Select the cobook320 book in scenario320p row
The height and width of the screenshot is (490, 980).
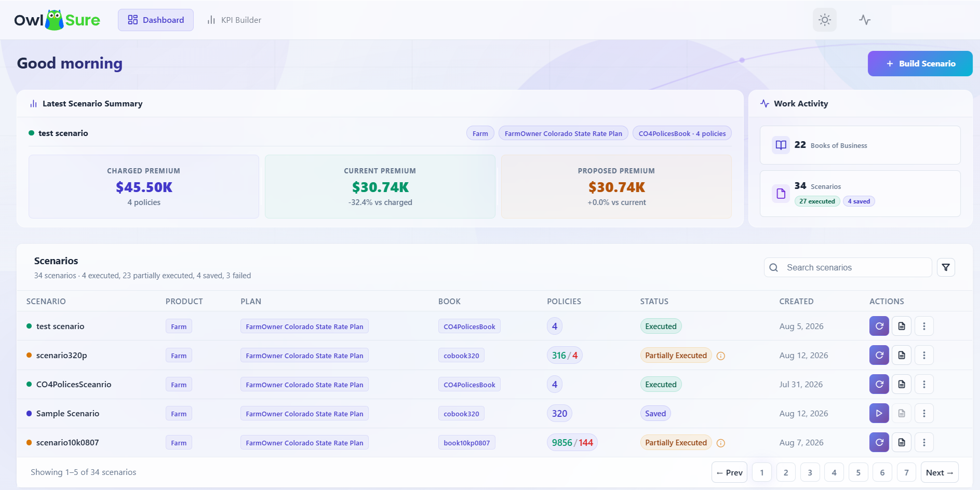(x=461, y=356)
